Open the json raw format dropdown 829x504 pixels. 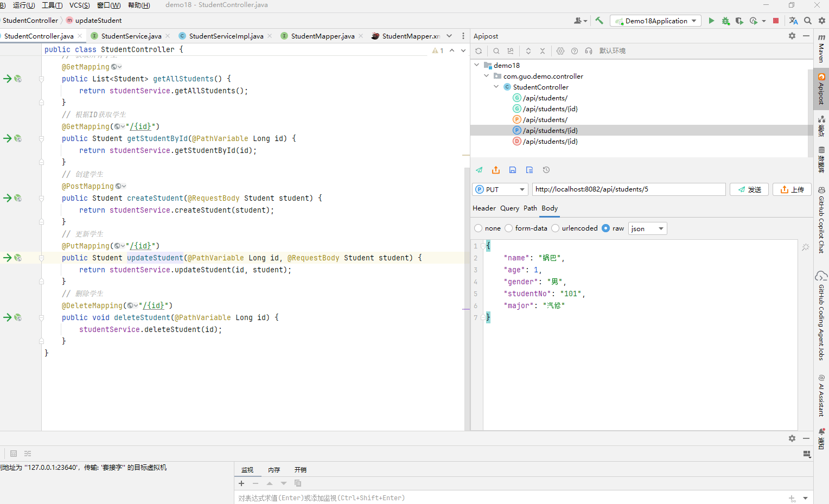point(647,228)
